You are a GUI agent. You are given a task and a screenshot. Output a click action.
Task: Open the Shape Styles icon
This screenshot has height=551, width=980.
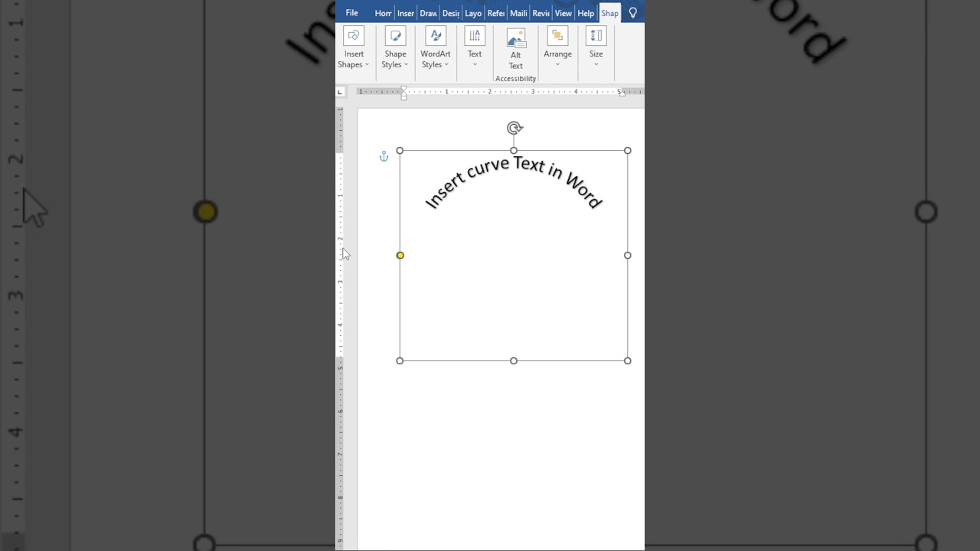pos(396,36)
